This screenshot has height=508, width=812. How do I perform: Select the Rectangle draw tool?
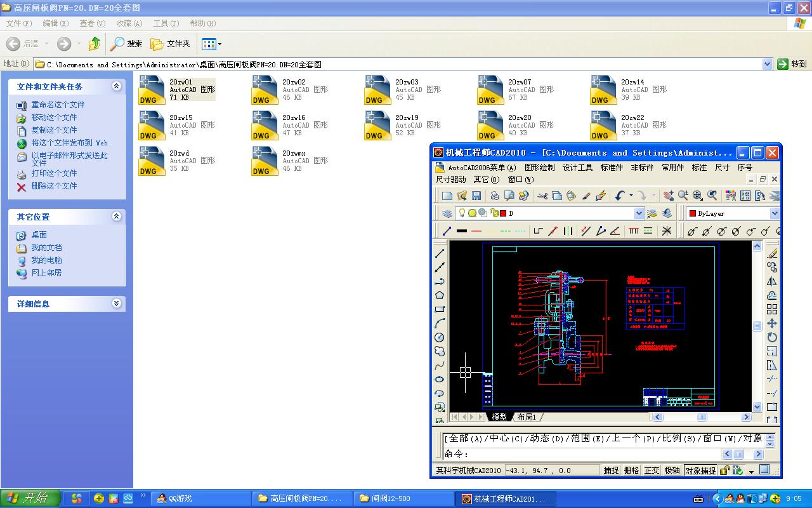point(440,309)
